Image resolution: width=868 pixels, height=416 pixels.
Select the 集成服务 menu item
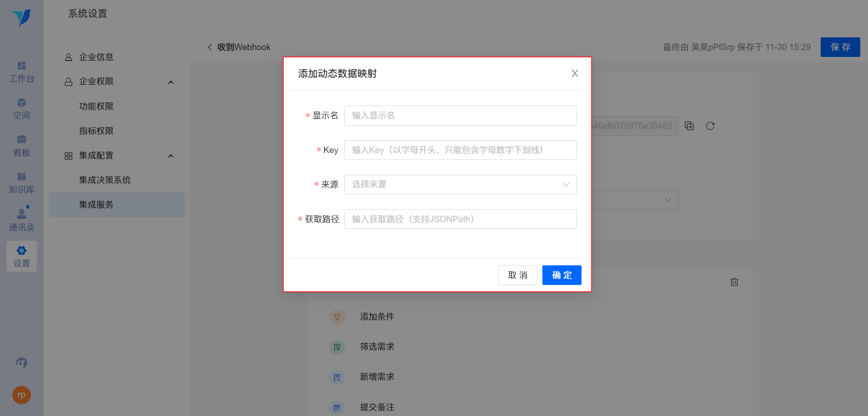click(x=117, y=204)
